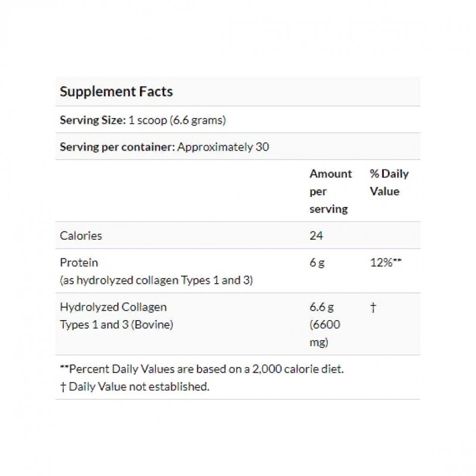Click the Protein row label
This screenshot has width=476, height=476.
coord(79,262)
